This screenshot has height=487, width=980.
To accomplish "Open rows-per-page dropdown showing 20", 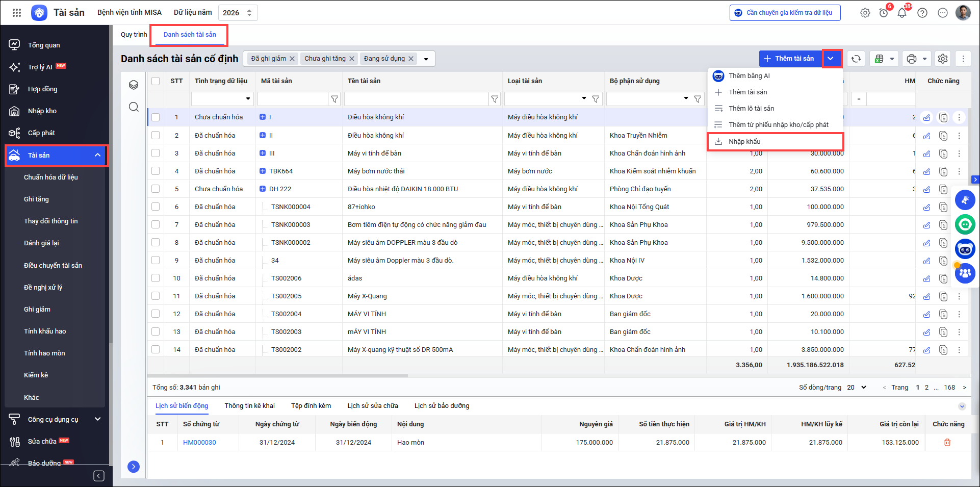I will point(857,388).
